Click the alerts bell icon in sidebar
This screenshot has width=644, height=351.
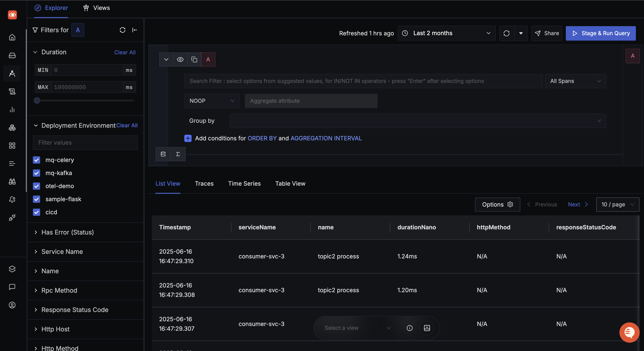12,199
